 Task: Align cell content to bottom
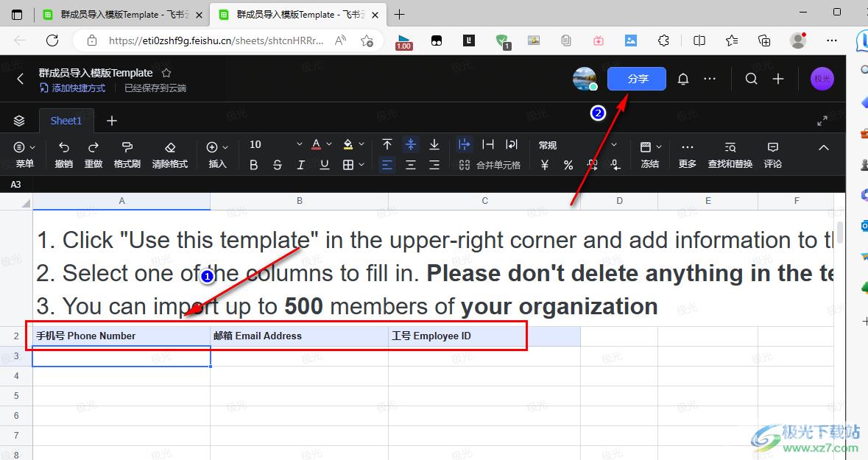coord(434,144)
